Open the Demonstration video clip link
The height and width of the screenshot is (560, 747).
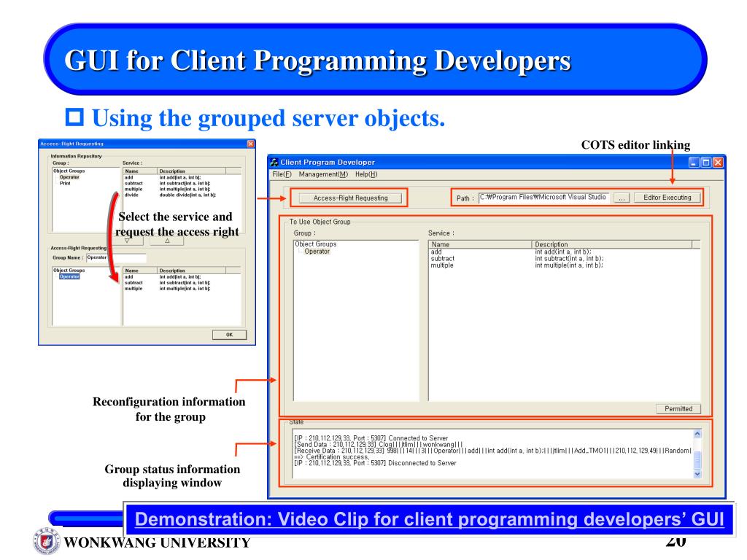click(429, 519)
